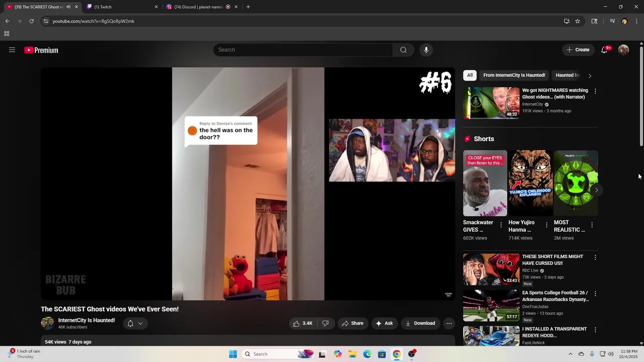Open Yujiro's Childhood short thumbnail
644x362 pixels.
pos(530,183)
